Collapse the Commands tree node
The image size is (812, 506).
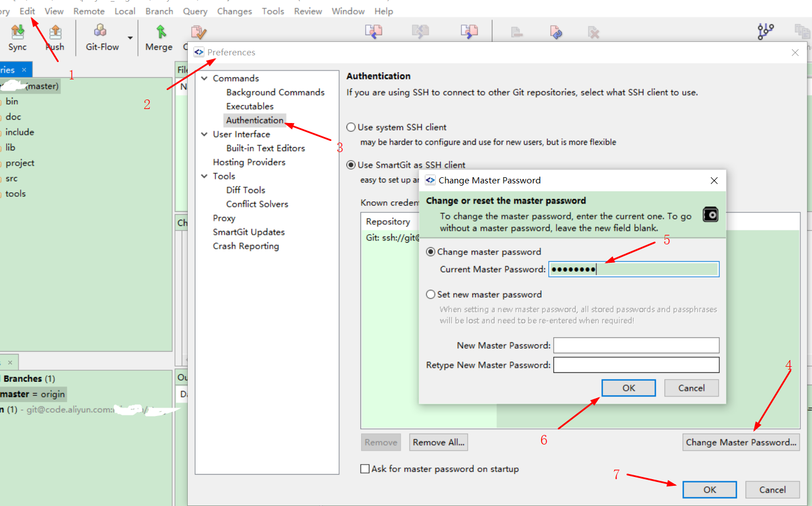205,78
